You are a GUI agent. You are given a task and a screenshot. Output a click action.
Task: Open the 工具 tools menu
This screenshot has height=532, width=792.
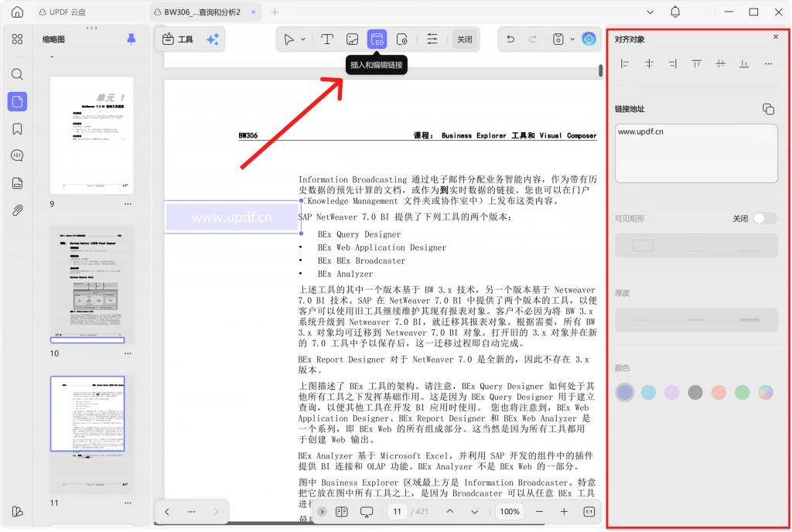pos(178,39)
